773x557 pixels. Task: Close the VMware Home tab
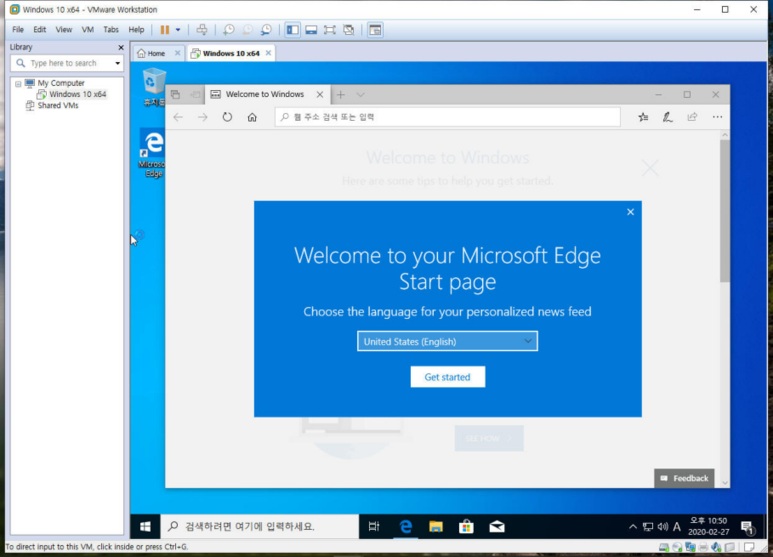[177, 53]
